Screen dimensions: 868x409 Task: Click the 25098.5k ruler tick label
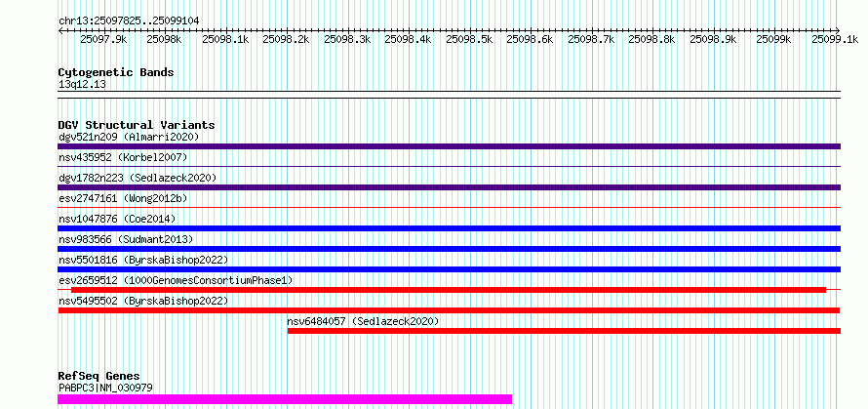click(469, 39)
